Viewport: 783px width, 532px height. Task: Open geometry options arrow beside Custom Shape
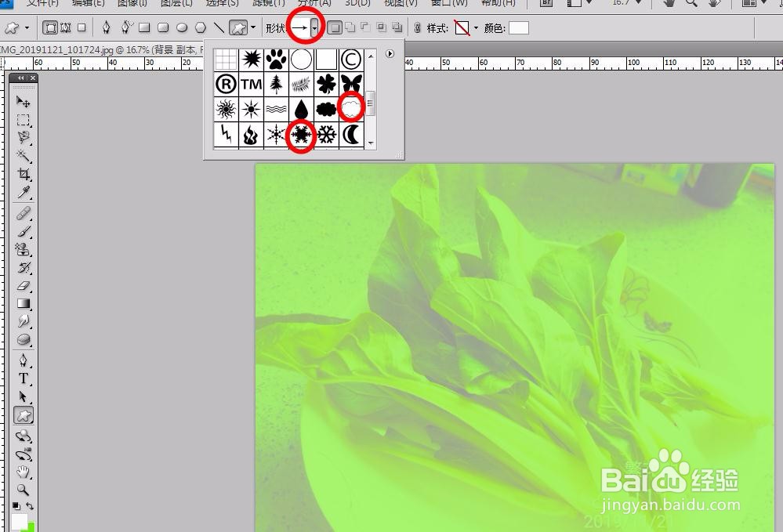click(x=253, y=27)
